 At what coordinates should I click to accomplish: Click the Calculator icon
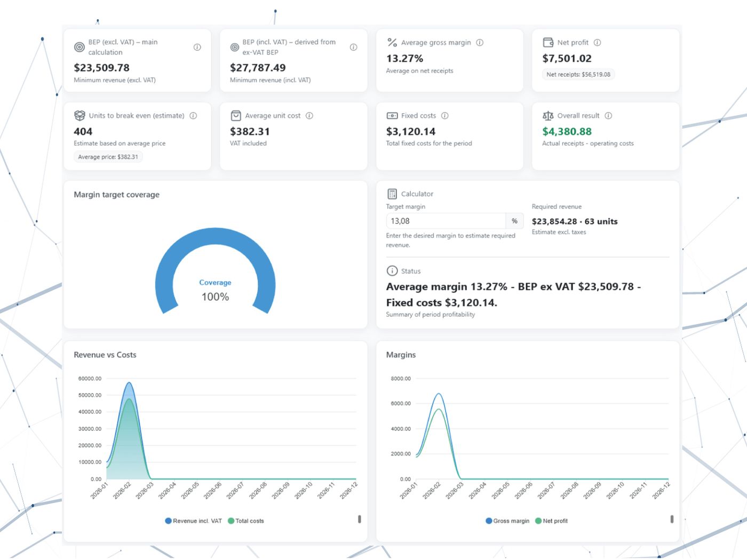click(392, 194)
